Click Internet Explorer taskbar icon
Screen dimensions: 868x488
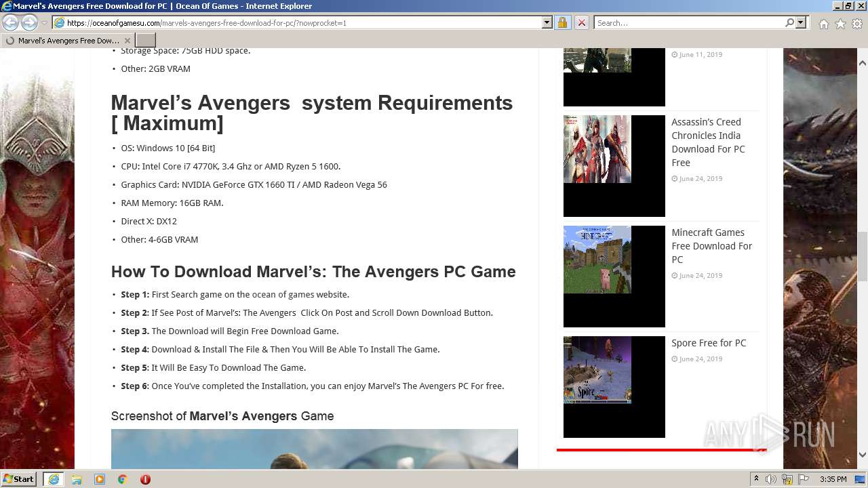(54, 479)
